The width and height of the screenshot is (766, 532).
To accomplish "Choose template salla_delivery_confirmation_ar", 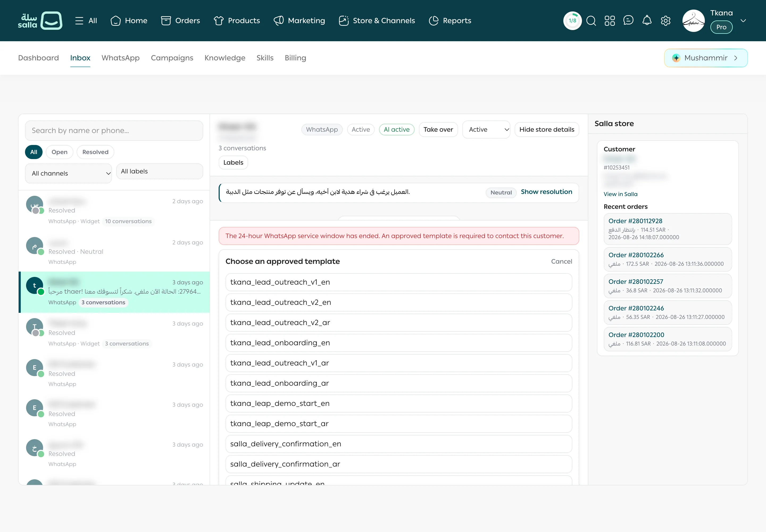I will 399,464.
